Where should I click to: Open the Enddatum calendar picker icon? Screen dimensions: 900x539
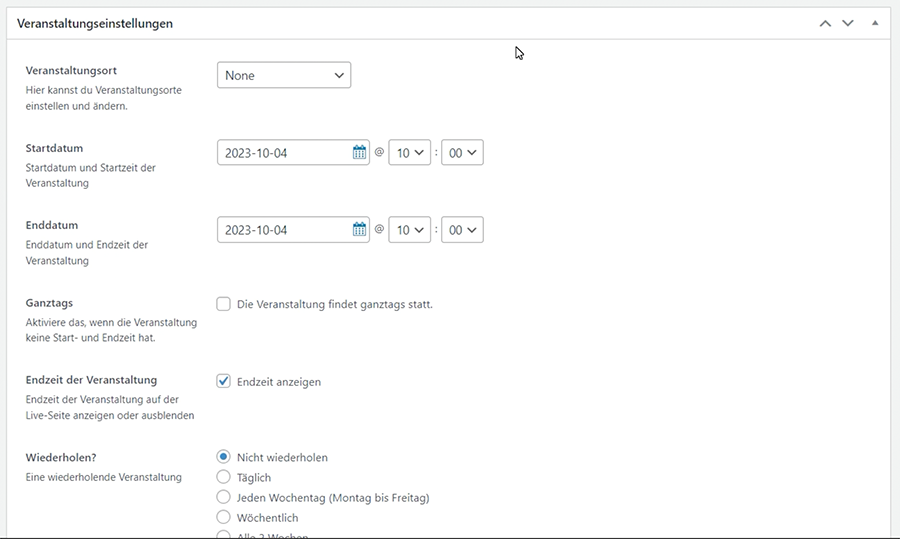pos(360,230)
